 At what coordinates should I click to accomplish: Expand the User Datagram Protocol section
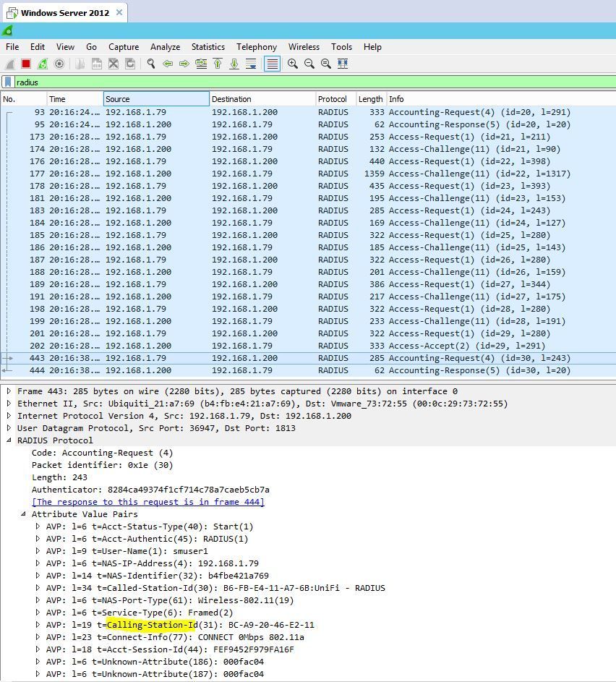click(x=9, y=428)
